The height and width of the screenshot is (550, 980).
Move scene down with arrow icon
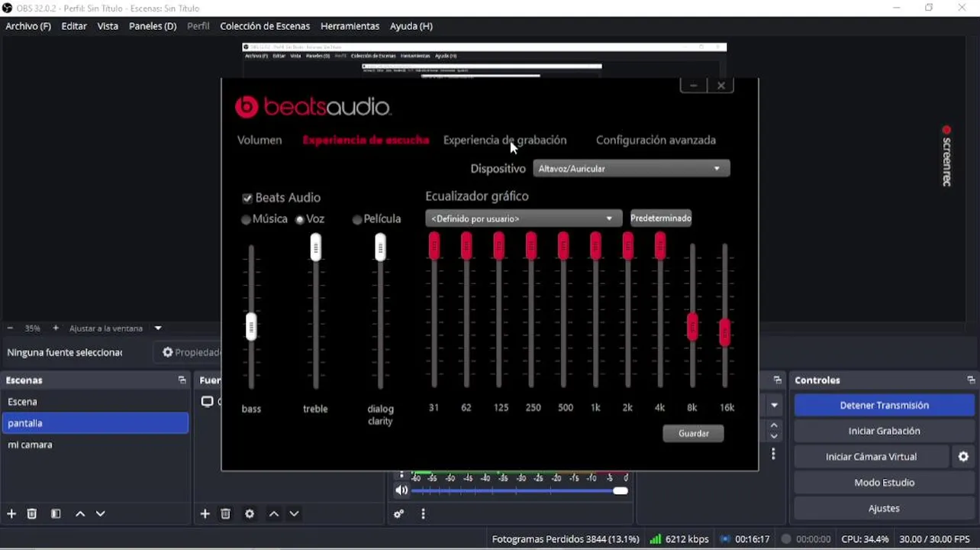[100, 514]
